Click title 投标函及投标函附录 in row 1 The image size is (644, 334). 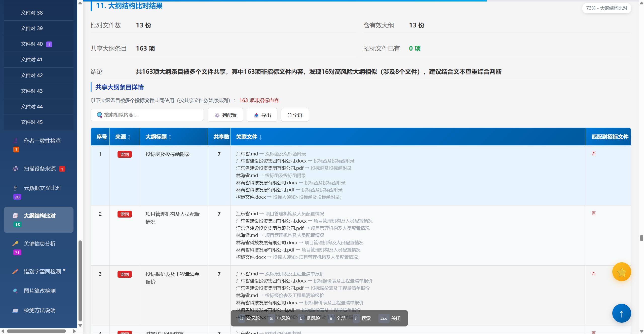click(168, 154)
